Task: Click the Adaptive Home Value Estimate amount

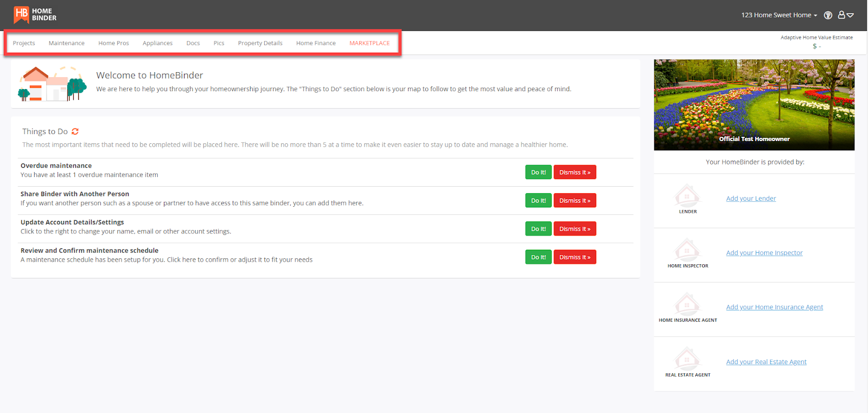Action: [x=816, y=46]
